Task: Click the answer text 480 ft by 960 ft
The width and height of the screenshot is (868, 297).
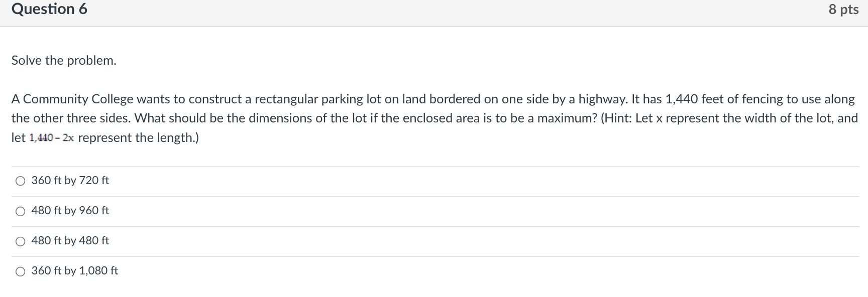Action: tap(70, 210)
